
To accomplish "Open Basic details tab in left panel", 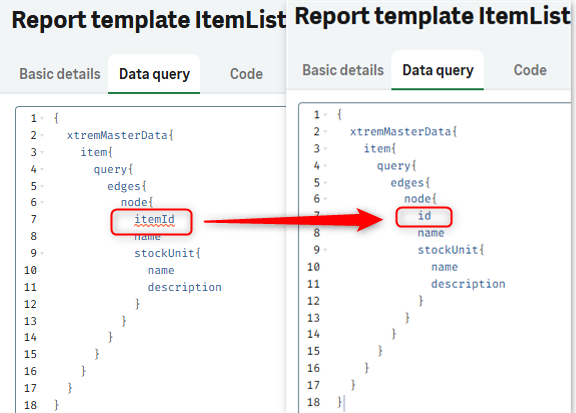I will [60, 74].
